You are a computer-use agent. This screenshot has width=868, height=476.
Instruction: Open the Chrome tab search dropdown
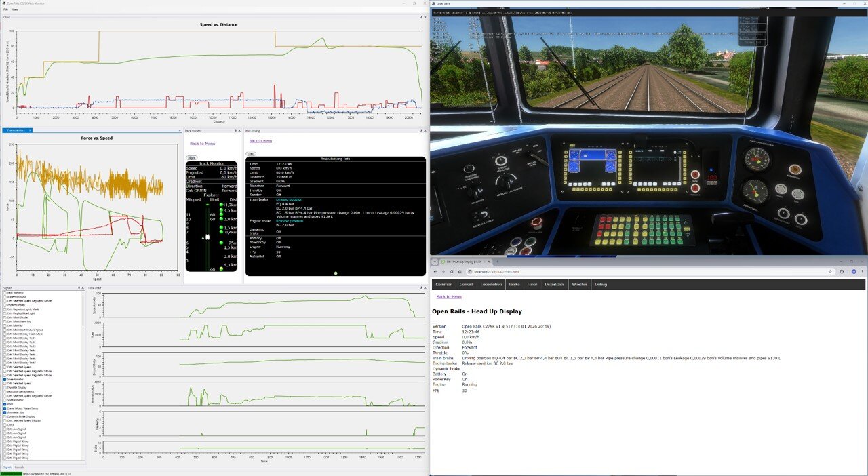coord(435,262)
